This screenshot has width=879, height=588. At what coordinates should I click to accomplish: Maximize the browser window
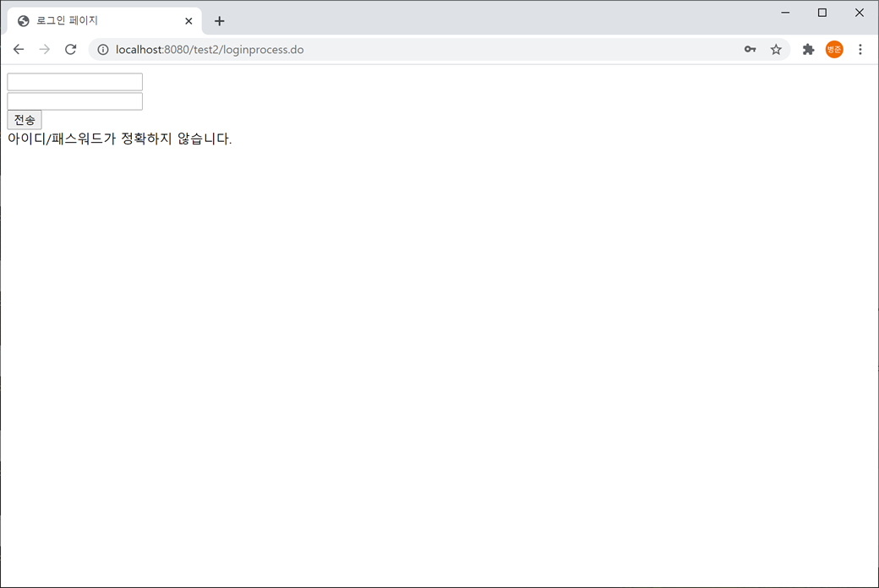pos(822,13)
